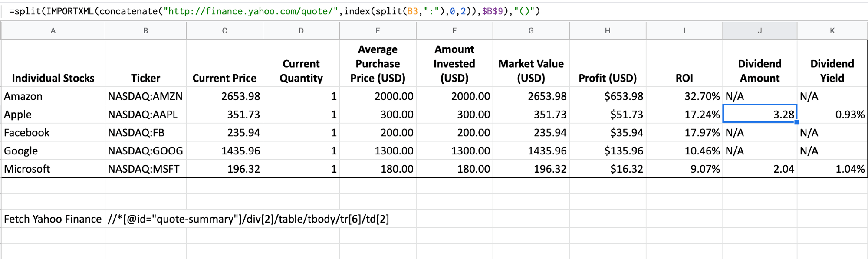Click the 'Current Quantity' header cell
Screen dimensions: 868x259
(301, 63)
